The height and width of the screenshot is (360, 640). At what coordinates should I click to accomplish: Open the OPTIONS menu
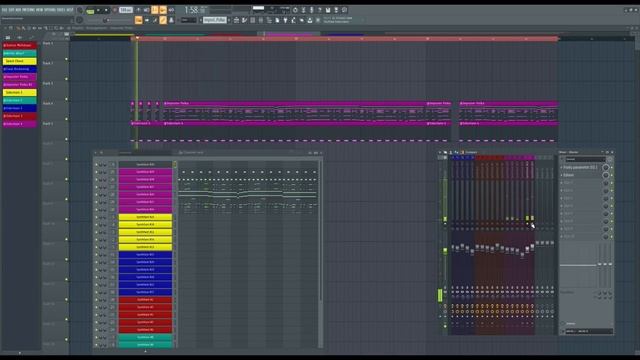click(50, 10)
